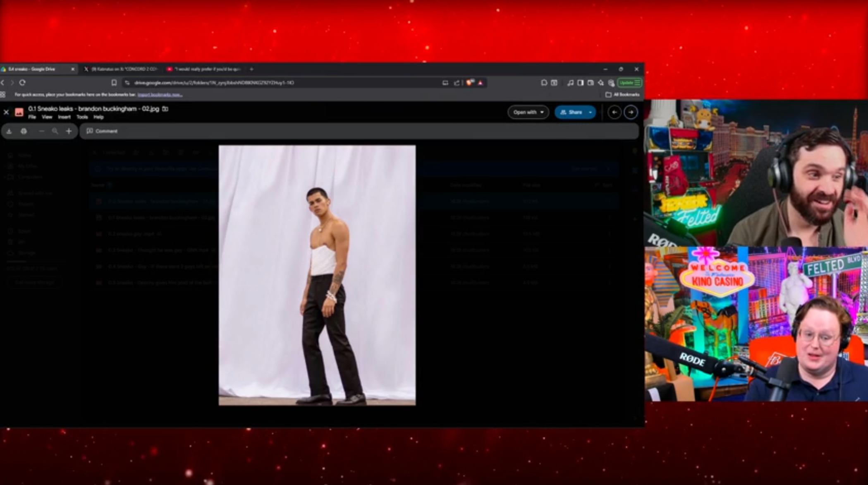Go forward in browser history
Screen dimensions: 868x485
pos(12,83)
